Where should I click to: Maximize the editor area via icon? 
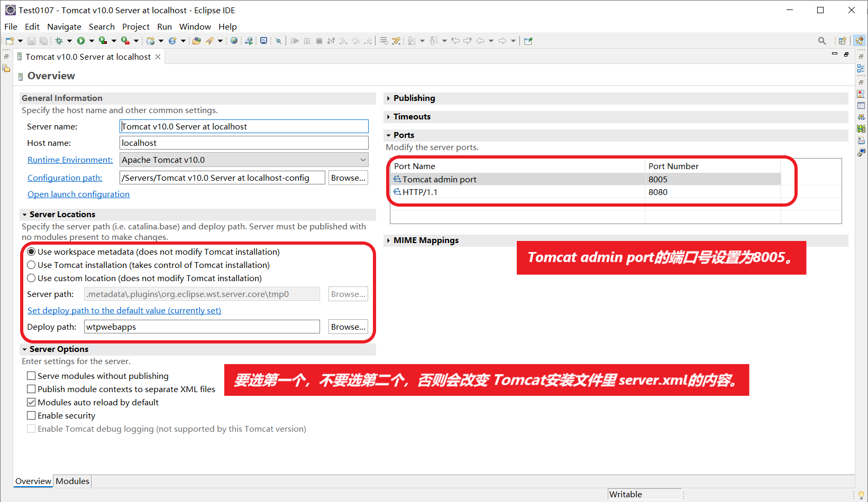coord(846,54)
